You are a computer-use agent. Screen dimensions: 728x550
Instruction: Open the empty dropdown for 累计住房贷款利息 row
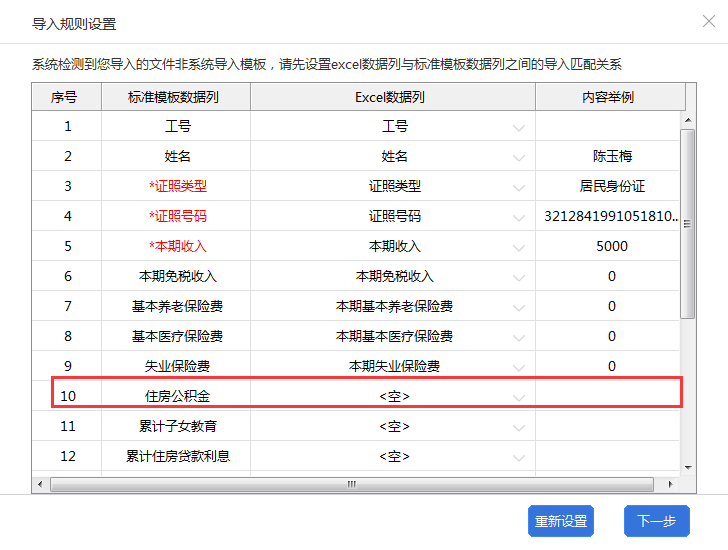click(x=519, y=458)
